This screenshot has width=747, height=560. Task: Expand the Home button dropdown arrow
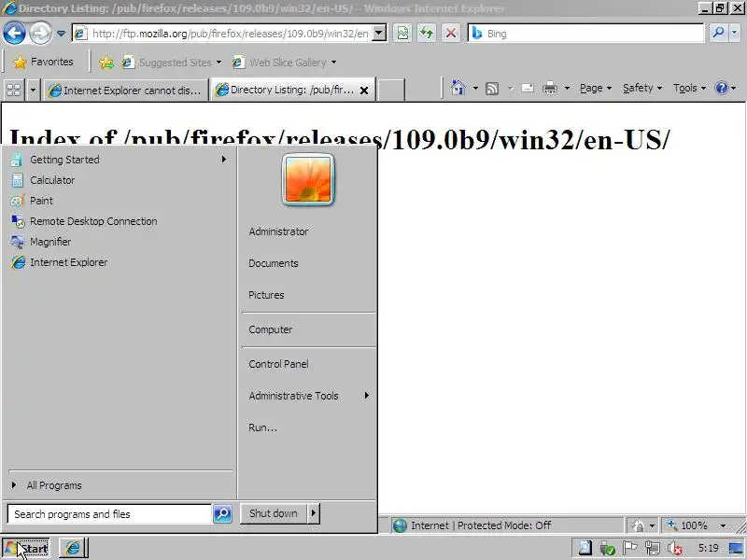(x=475, y=88)
